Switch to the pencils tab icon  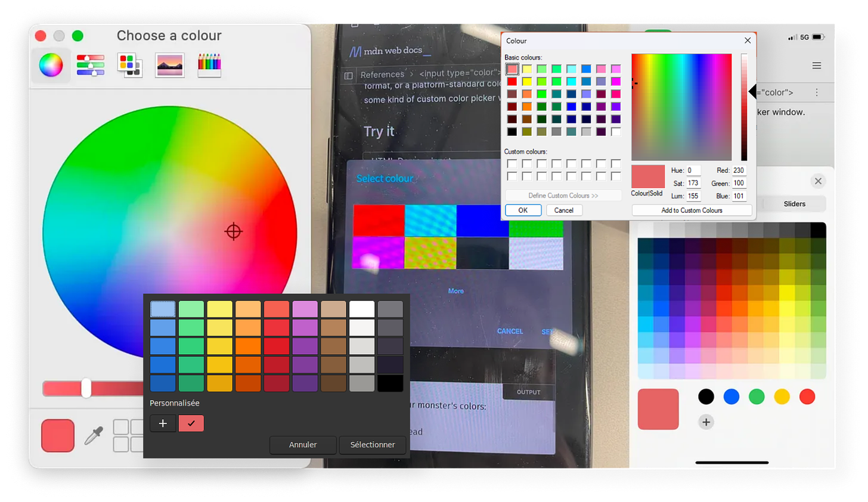pos(209,65)
